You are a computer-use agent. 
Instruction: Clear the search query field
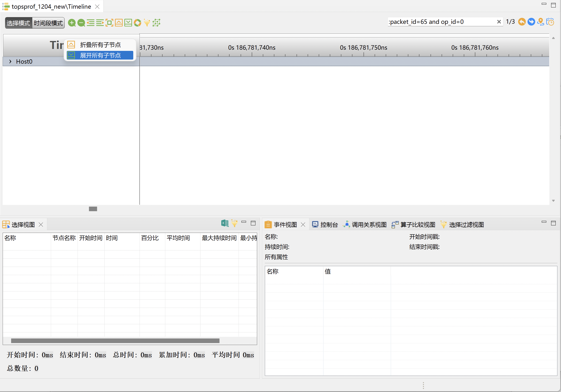click(499, 22)
